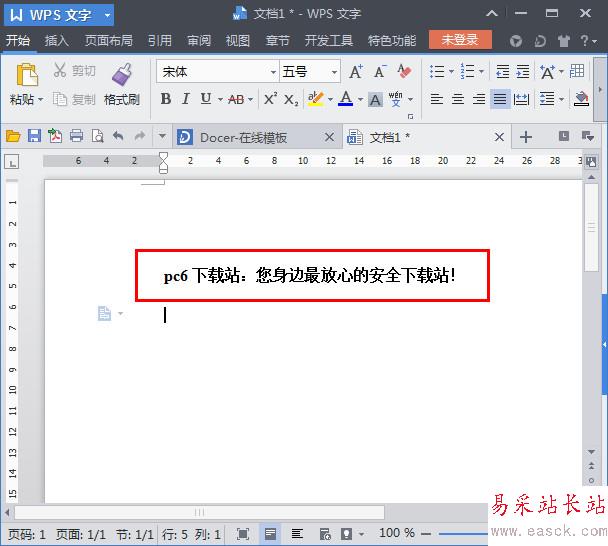The width and height of the screenshot is (608, 546).
Task: Open print preview icon
Action: pos(97,136)
